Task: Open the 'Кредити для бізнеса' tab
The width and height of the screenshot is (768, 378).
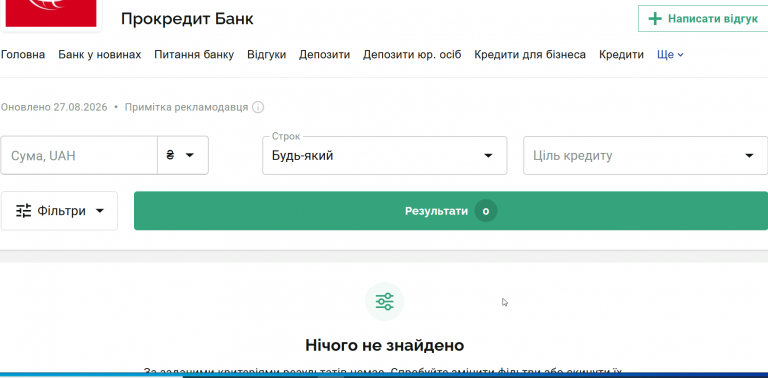Action: (x=530, y=54)
